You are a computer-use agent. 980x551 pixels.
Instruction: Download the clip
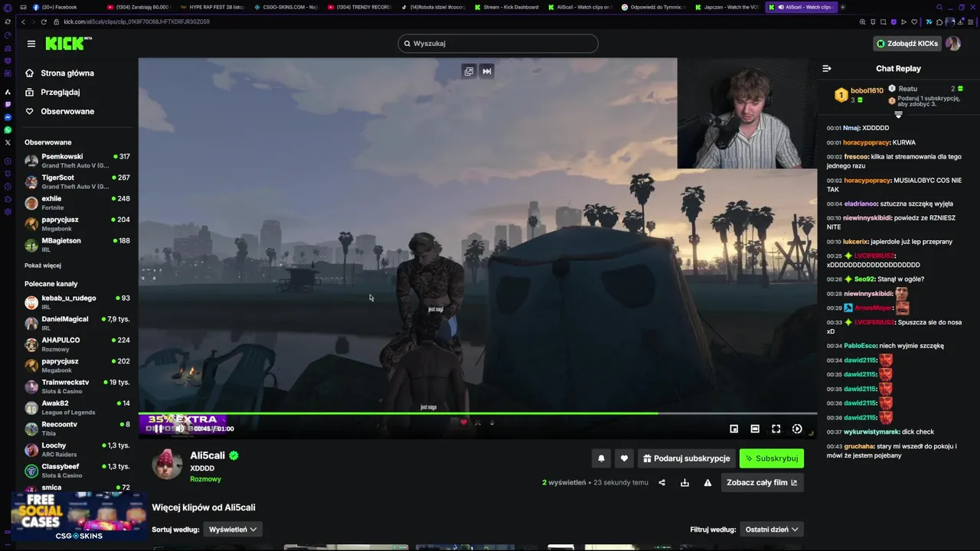(x=684, y=483)
